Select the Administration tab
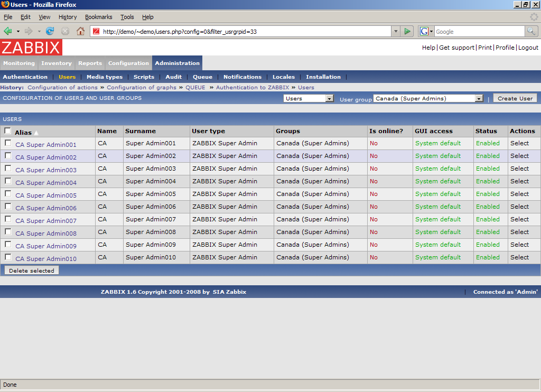 pos(178,63)
